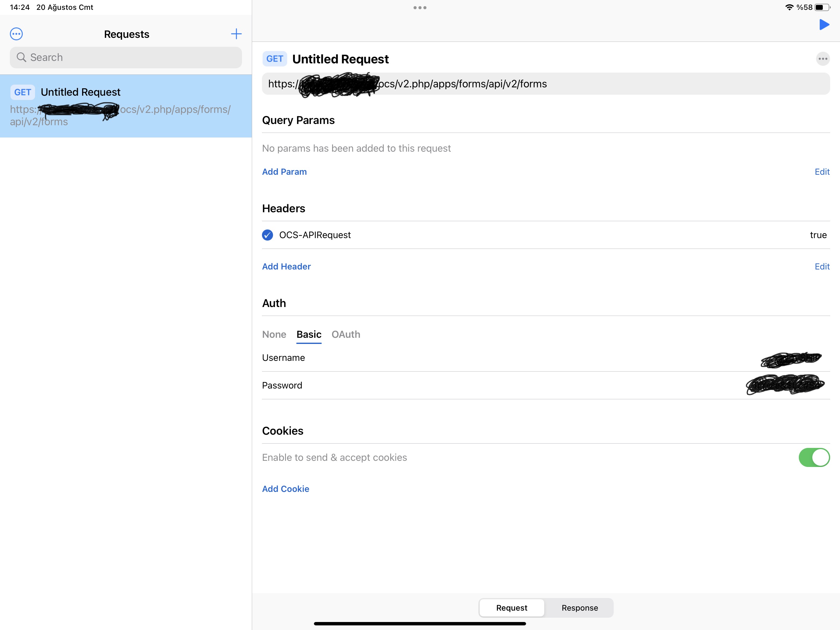This screenshot has width=840, height=630.
Task: Create a new request with the plus icon
Action: pos(236,34)
